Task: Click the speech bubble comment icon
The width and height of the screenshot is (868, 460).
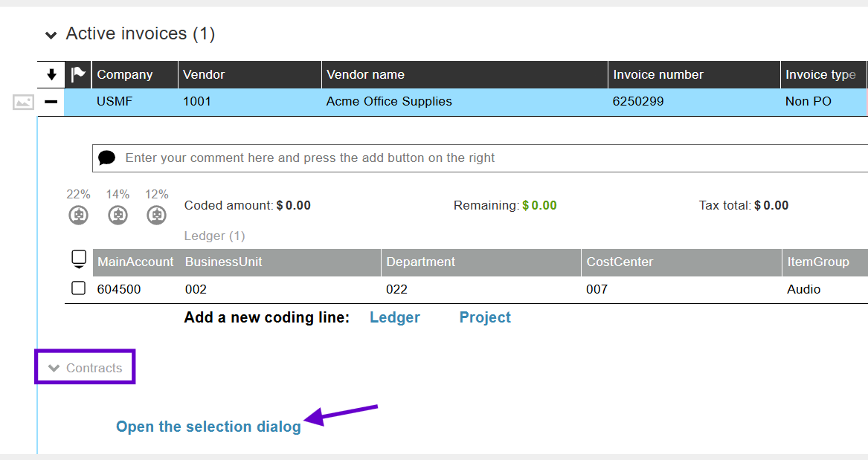Action: coord(107,158)
